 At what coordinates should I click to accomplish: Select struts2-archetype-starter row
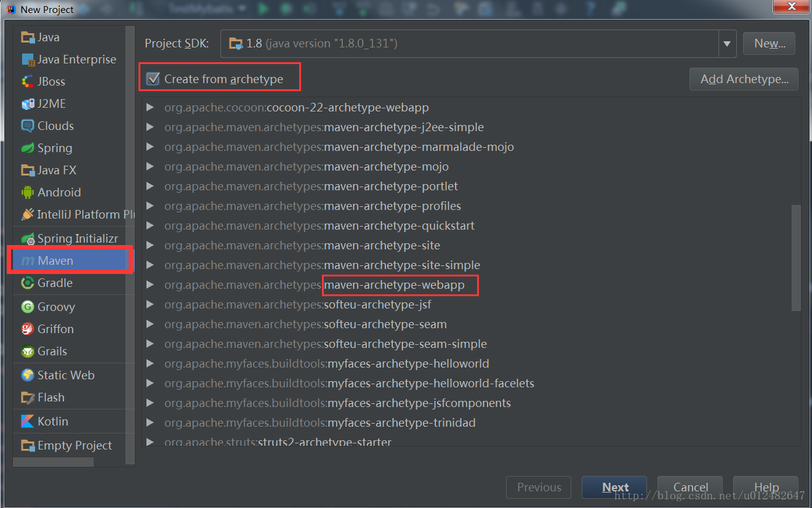[467, 441]
